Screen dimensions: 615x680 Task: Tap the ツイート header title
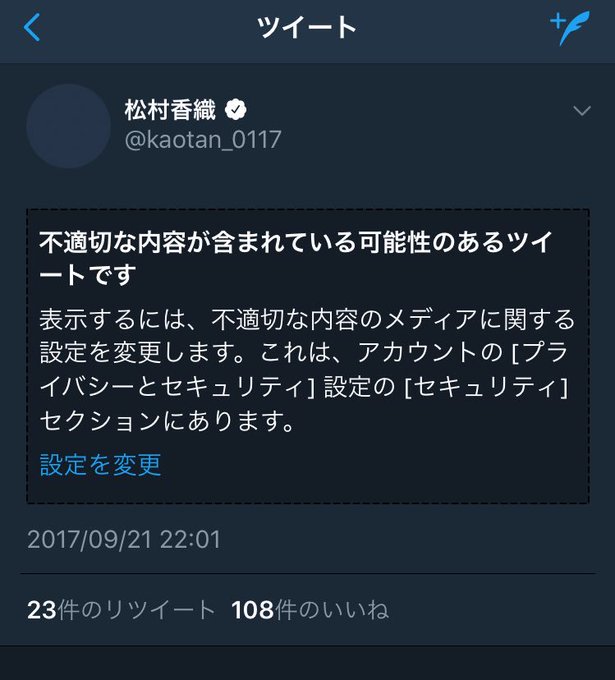[x=307, y=27]
